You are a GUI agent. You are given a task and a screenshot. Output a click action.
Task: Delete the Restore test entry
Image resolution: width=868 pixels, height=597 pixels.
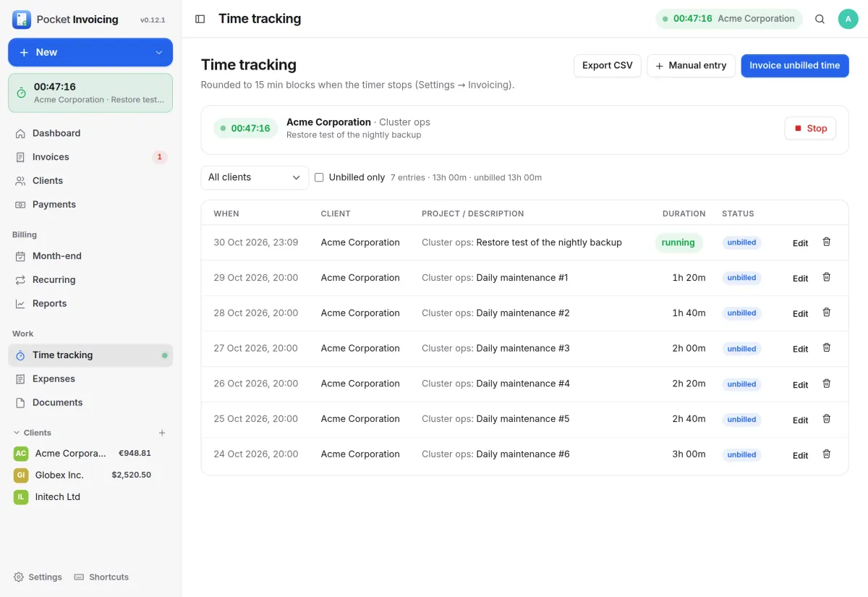pyautogui.click(x=827, y=242)
